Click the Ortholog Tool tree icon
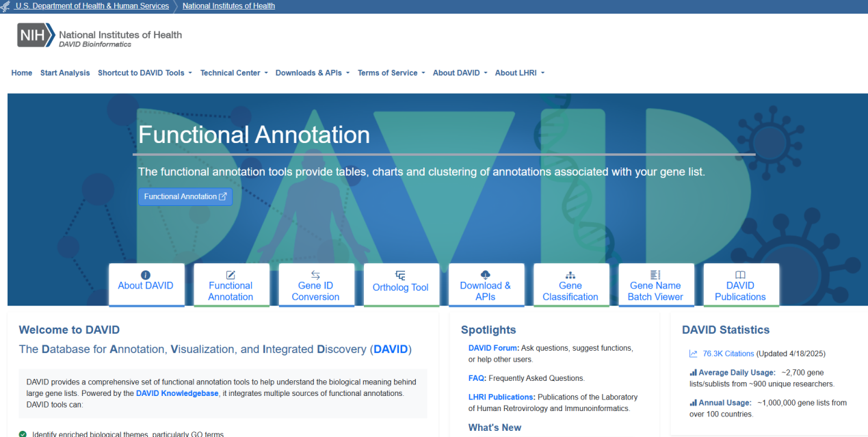This screenshot has height=437, width=868. (400, 276)
